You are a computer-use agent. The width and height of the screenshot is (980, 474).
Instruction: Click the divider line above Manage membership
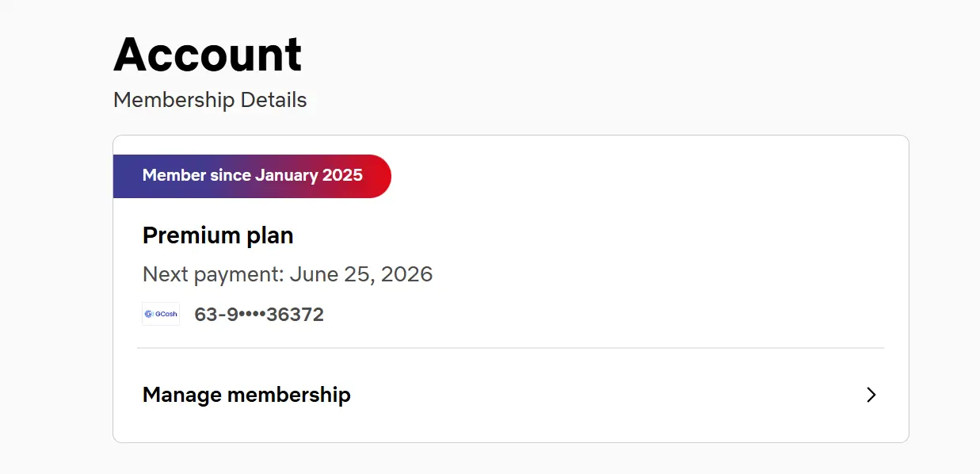pyautogui.click(x=511, y=348)
